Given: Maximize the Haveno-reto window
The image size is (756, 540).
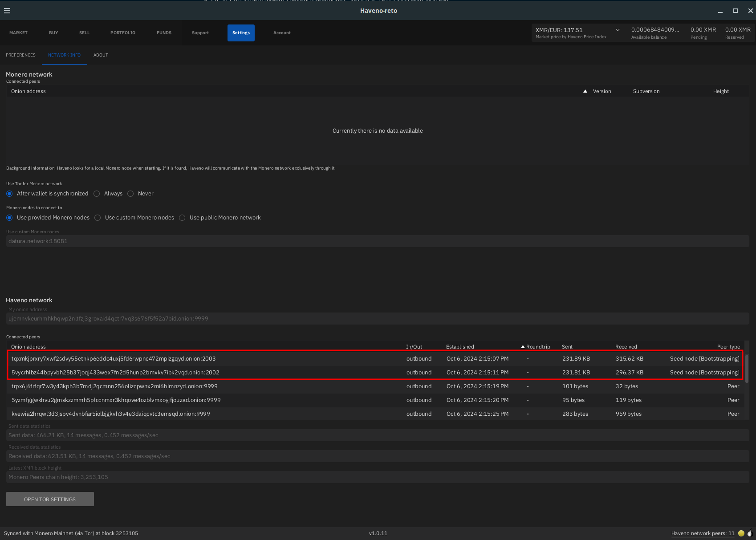Looking at the screenshot, I should (x=736, y=11).
